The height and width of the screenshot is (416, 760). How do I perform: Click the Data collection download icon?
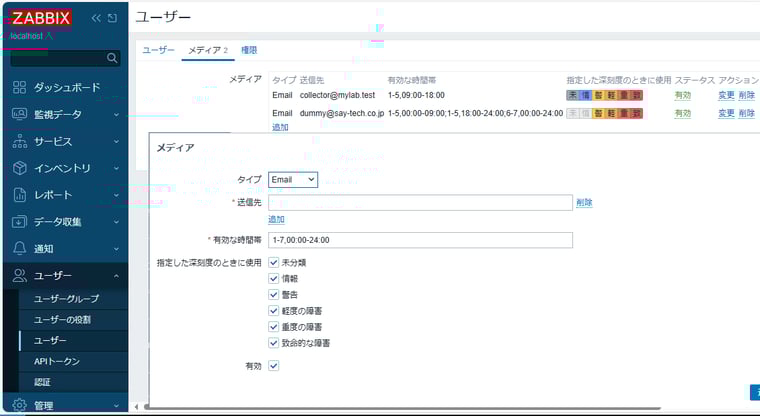[19, 222]
